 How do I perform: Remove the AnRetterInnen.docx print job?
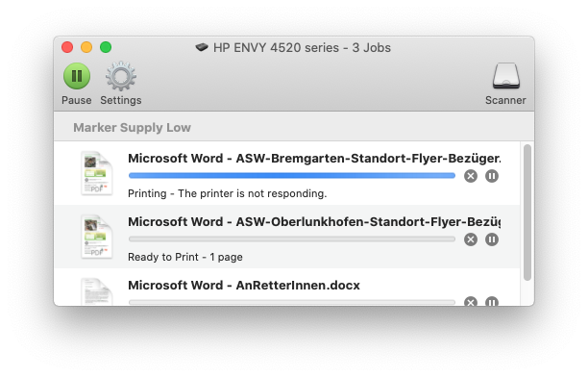471,301
